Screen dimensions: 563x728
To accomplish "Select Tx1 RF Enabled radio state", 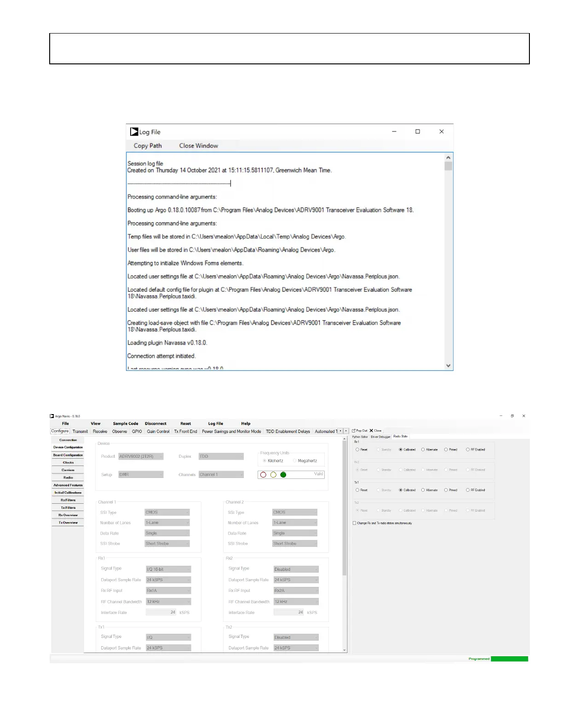I will (x=468, y=490).
